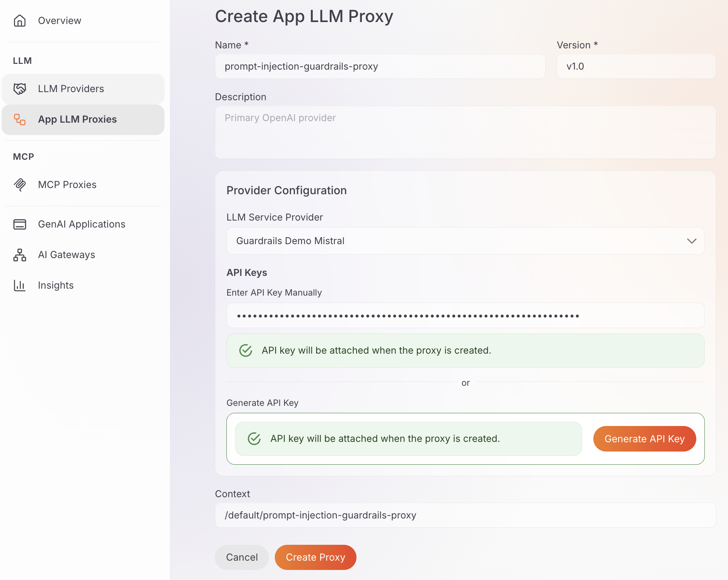Click the 'Enter API Key Manually' label
The height and width of the screenshot is (580, 728).
[x=274, y=293]
